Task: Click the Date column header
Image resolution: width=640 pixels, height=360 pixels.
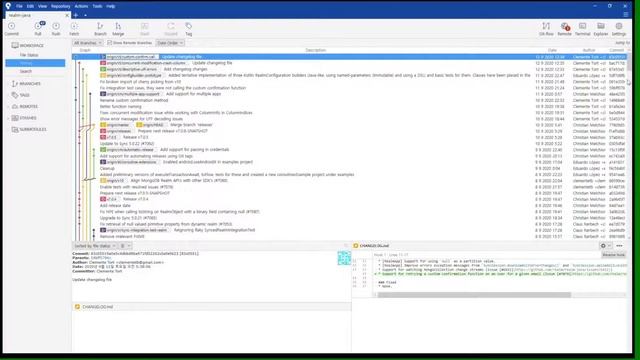Action: 552,50
